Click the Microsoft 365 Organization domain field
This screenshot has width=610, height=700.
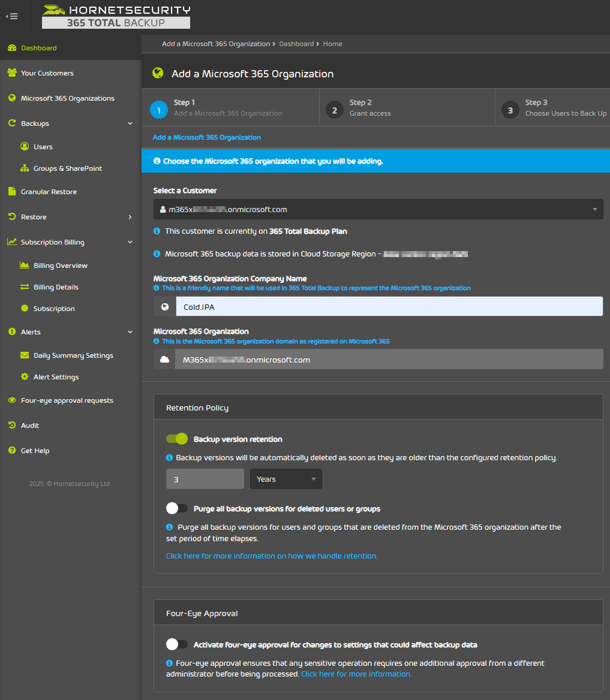pyautogui.click(x=389, y=360)
